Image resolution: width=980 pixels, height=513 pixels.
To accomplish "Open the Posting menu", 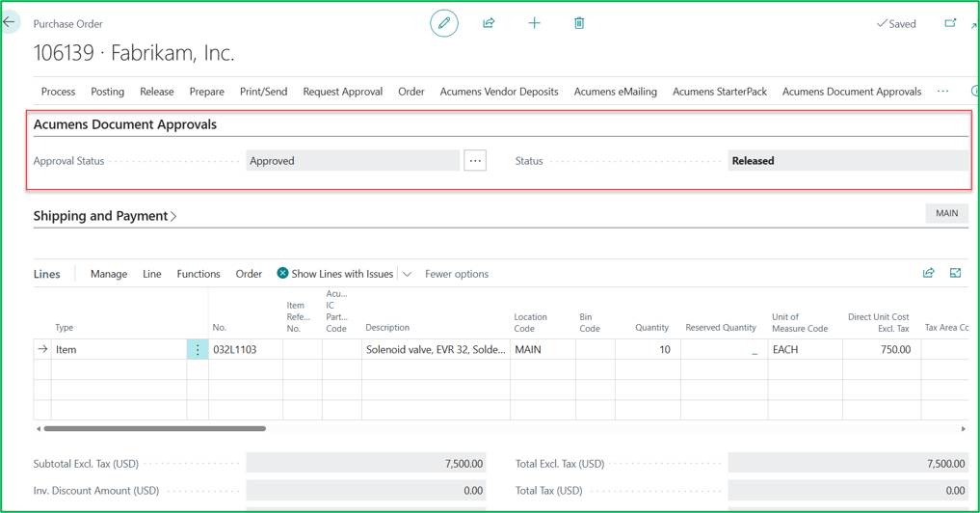I will 108,92.
